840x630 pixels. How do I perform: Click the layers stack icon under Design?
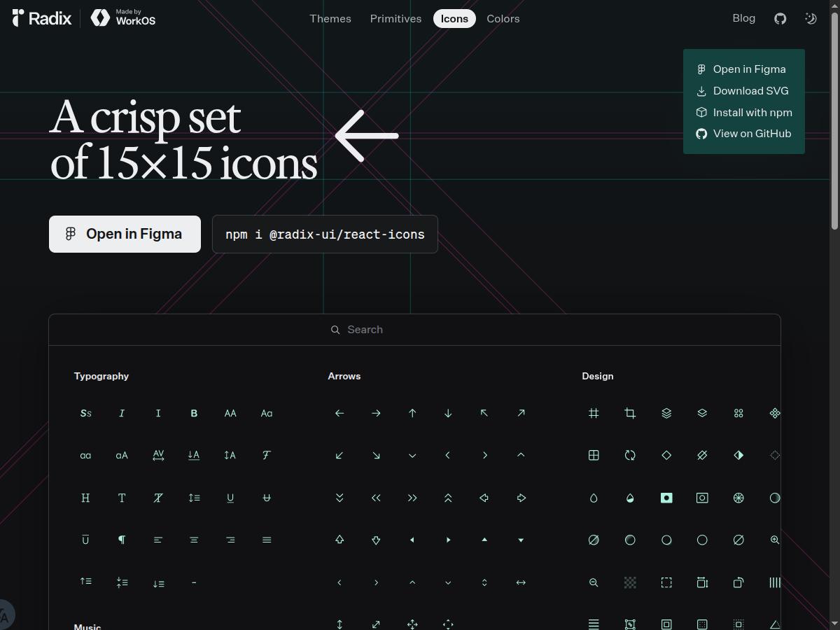coord(666,413)
